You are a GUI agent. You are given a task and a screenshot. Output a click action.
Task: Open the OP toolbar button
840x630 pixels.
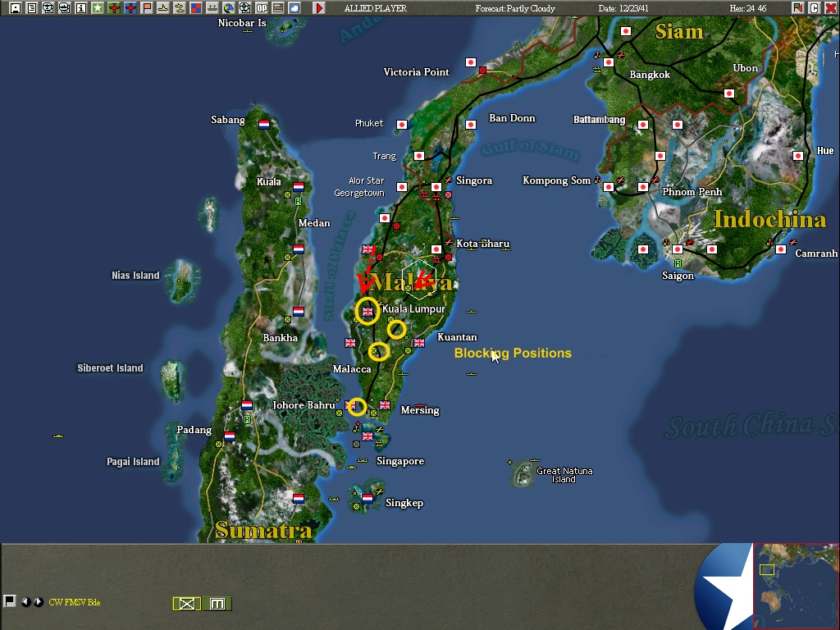(x=262, y=7)
